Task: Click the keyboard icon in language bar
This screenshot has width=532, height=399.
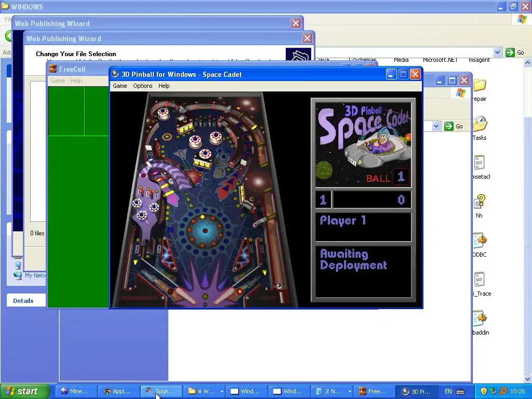Action: 460,392
